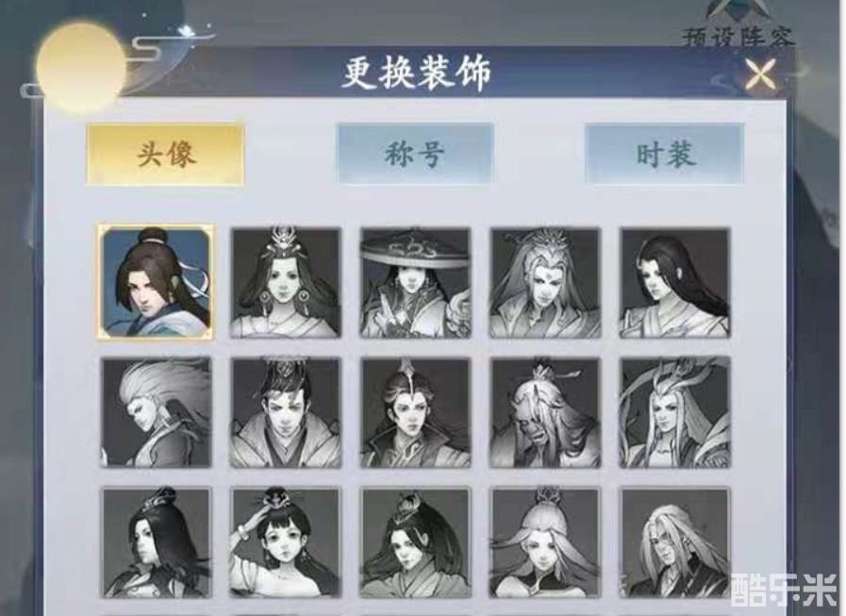Choose the dark-haired woman avatar starting the bottom row
The width and height of the screenshot is (846, 616).
click(157, 542)
